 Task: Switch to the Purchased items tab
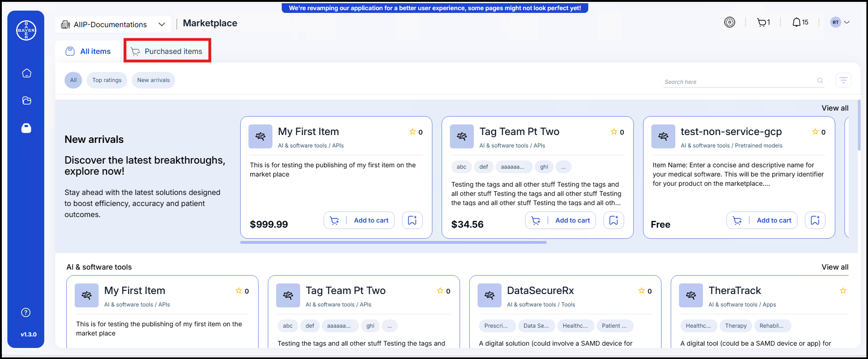click(x=167, y=51)
